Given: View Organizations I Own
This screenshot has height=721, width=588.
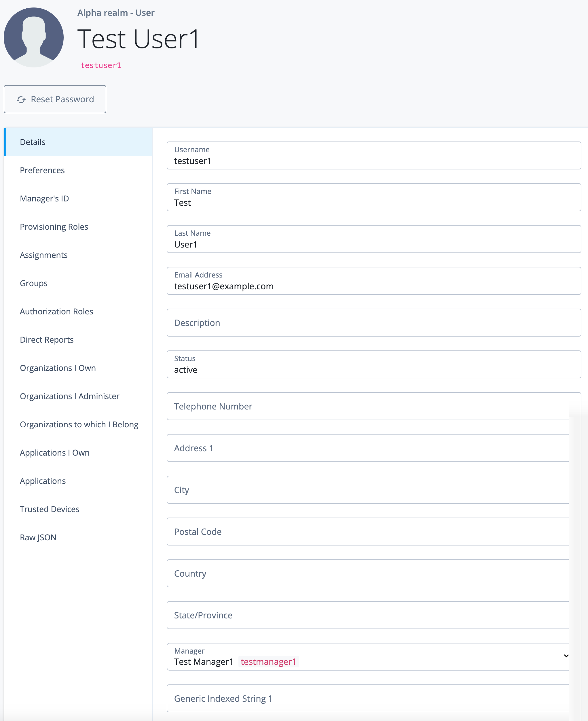Looking at the screenshot, I should pos(58,368).
